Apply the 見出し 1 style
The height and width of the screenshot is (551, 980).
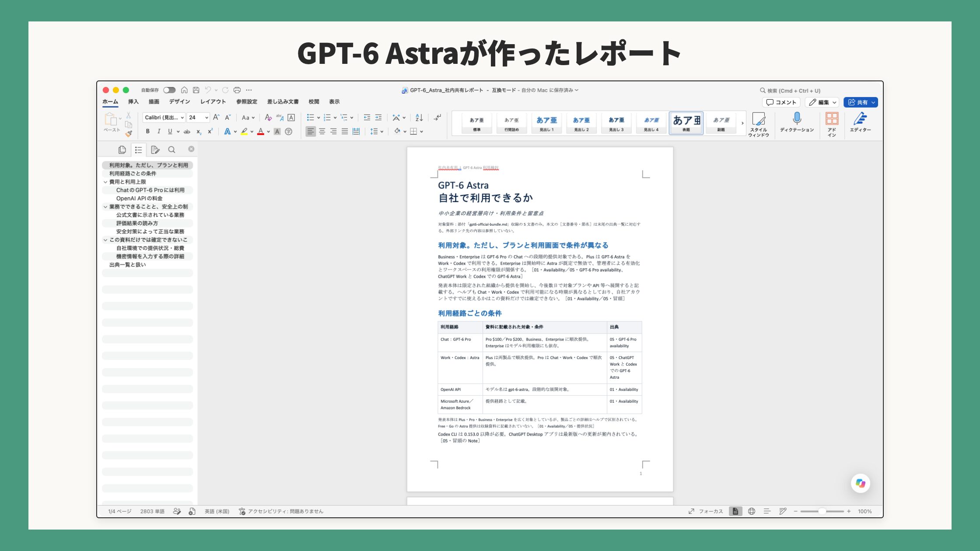click(546, 123)
